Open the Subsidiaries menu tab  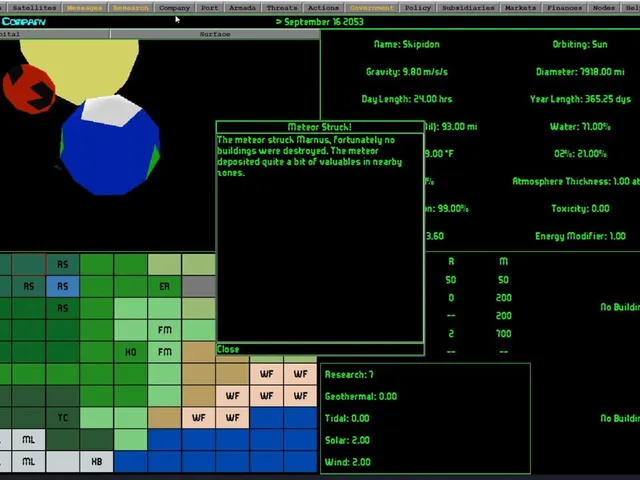click(468, 8)
